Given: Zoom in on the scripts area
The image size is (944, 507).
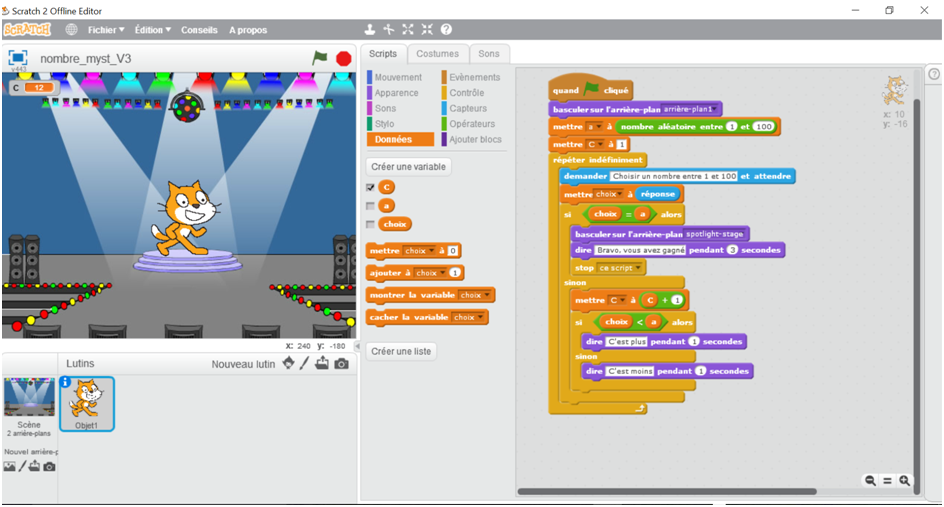Looking at the screenshot, I should 905,481.
